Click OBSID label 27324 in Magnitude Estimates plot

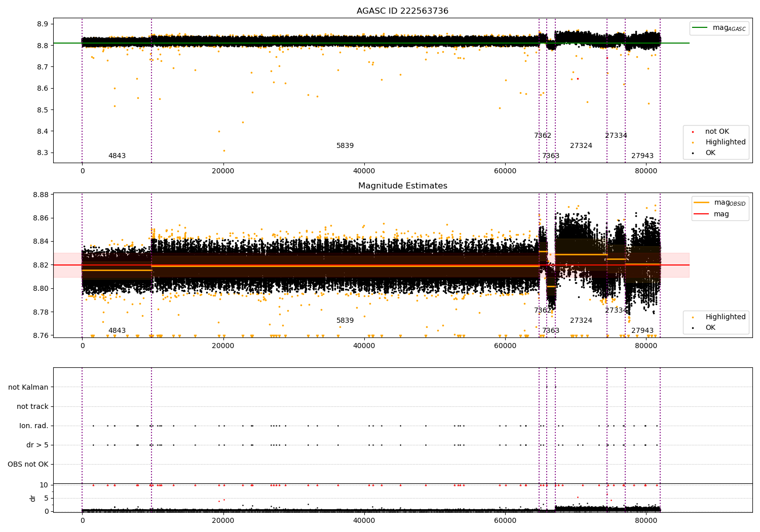coord(581,321)
